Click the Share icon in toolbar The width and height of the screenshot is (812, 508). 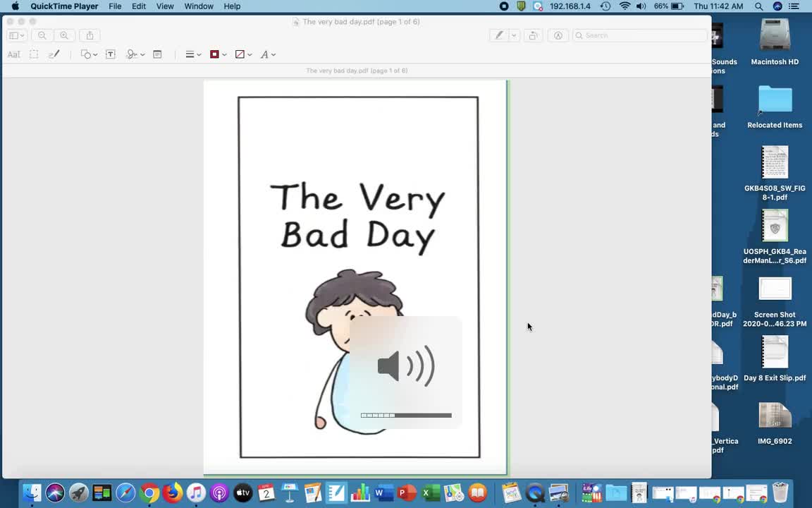(90, 35)
